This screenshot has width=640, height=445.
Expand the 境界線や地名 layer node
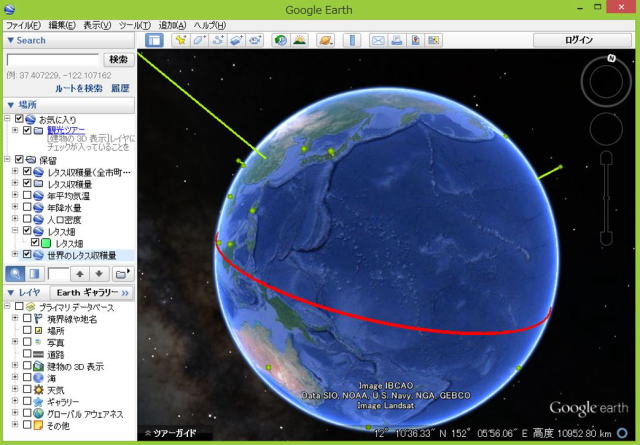coord(14,318)
